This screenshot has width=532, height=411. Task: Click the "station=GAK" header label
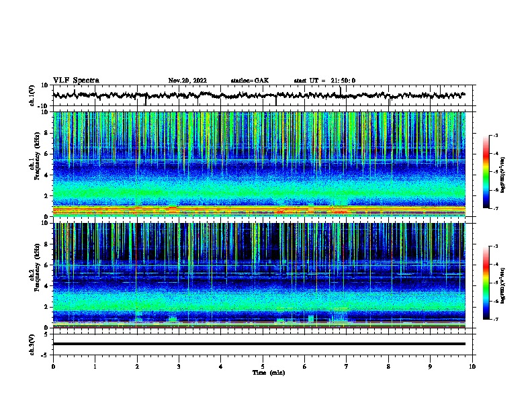pyautogui.click(x=250, y=81)
